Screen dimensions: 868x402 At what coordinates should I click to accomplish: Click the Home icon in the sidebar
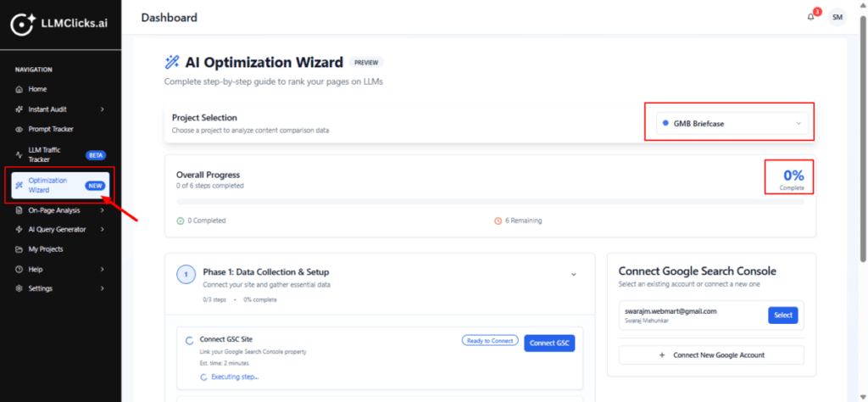pos(19,89)
